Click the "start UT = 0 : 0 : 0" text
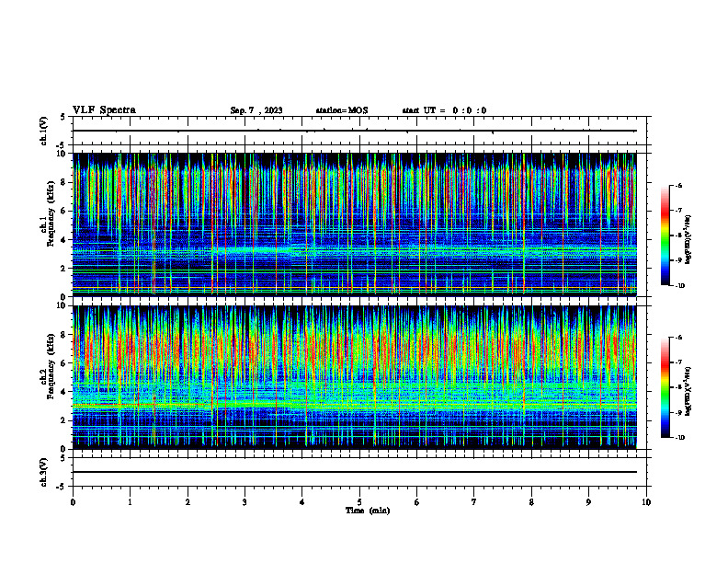Image resolution: width=728 pixels, height=563 pixels. pos(444,110)
